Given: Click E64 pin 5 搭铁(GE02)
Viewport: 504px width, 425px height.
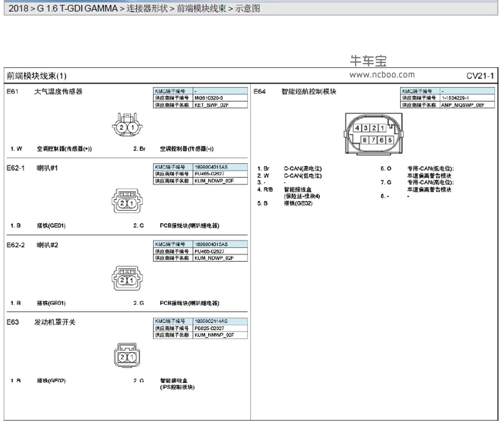Looking at the screenshot, I should coord(285,203).
